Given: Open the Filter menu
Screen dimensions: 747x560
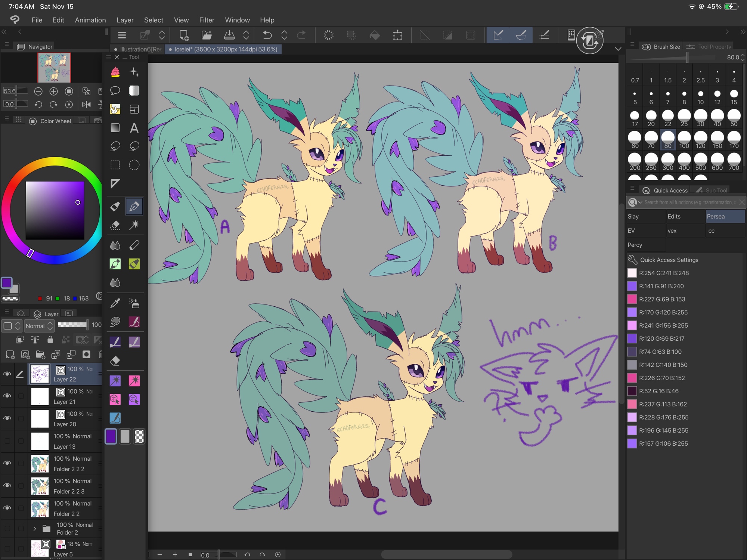Looking at the screenshot, I should (207, 20).
